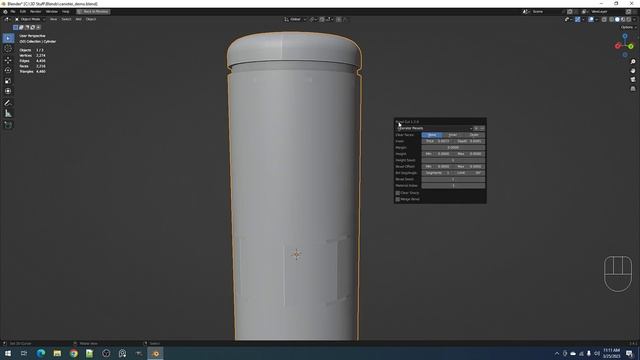
Task: Open the viewport Select menu
Action: 66,19
